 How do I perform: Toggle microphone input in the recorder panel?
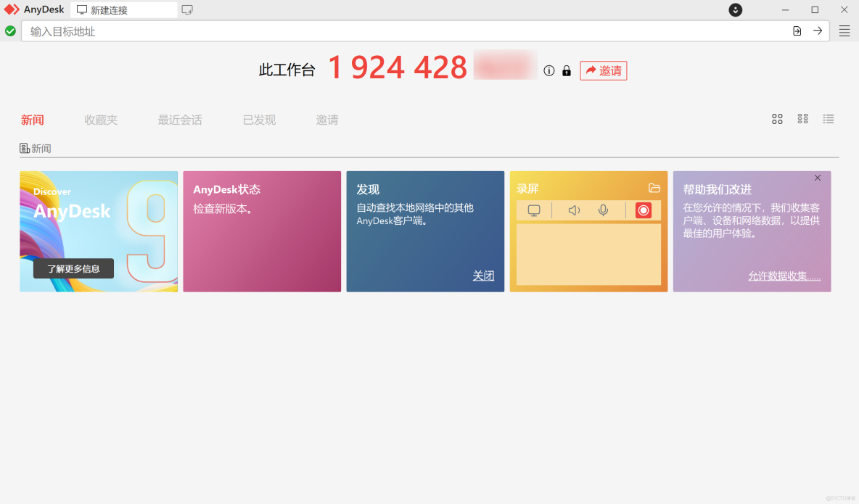(x=604, y=210)
